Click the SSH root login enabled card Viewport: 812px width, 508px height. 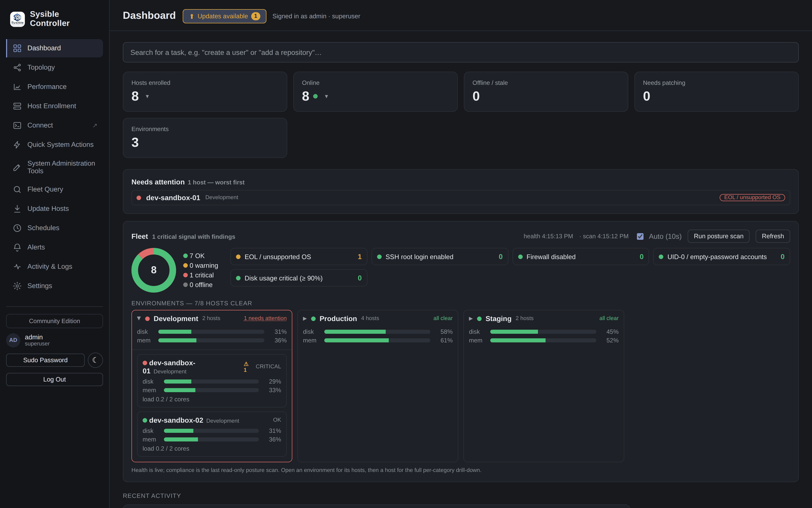tap(439, 257)
